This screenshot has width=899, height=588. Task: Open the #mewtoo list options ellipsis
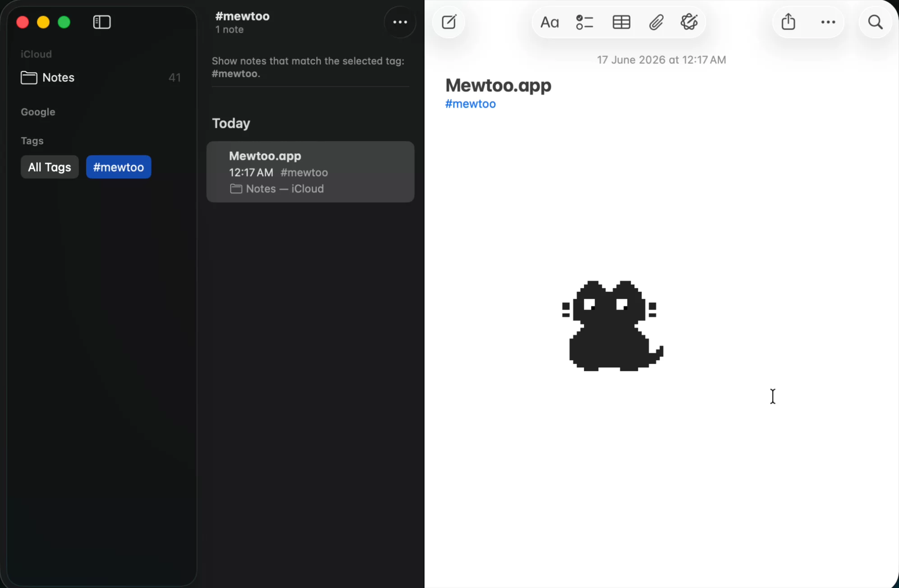pyautogui.click(x=400, y=22)
